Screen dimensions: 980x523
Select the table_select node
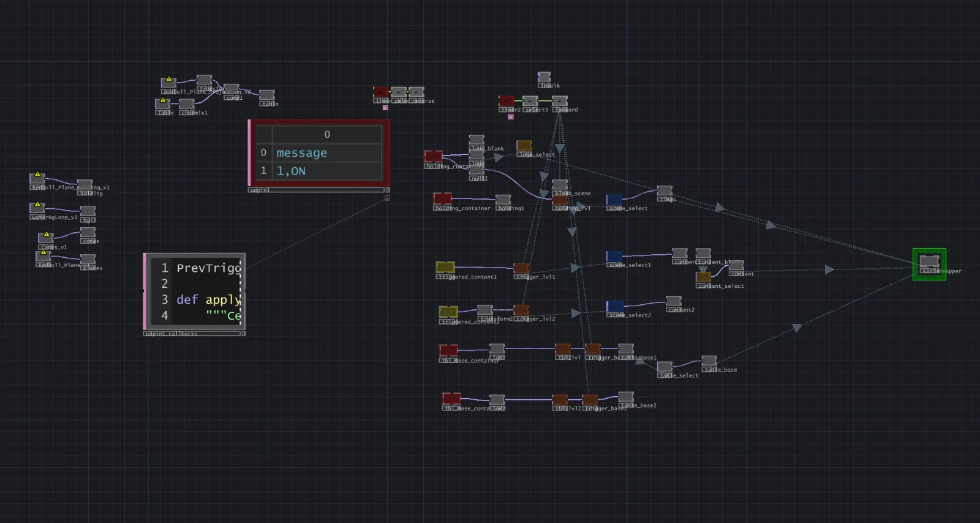(665, 367)
